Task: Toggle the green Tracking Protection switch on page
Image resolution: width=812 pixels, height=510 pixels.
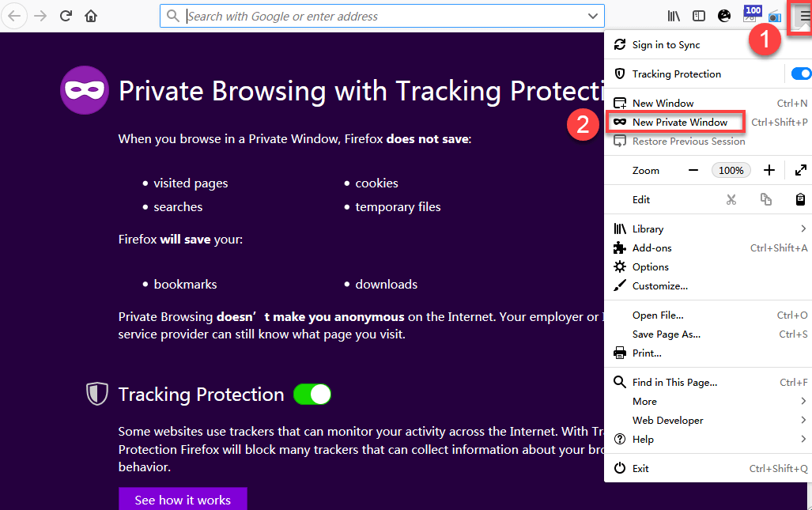Action: pos(312,395)
